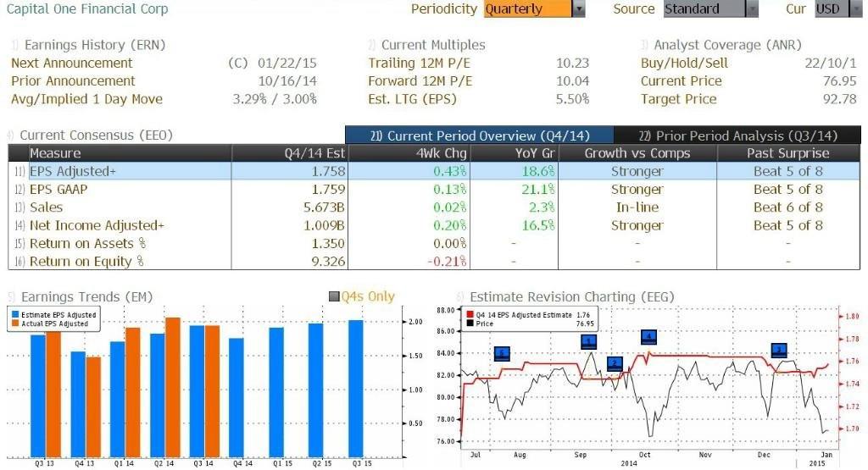The image size is (868, 470).
Task: Click Est. LTG (EPS) value 5.50%
Action: click(x=572, y=99)
